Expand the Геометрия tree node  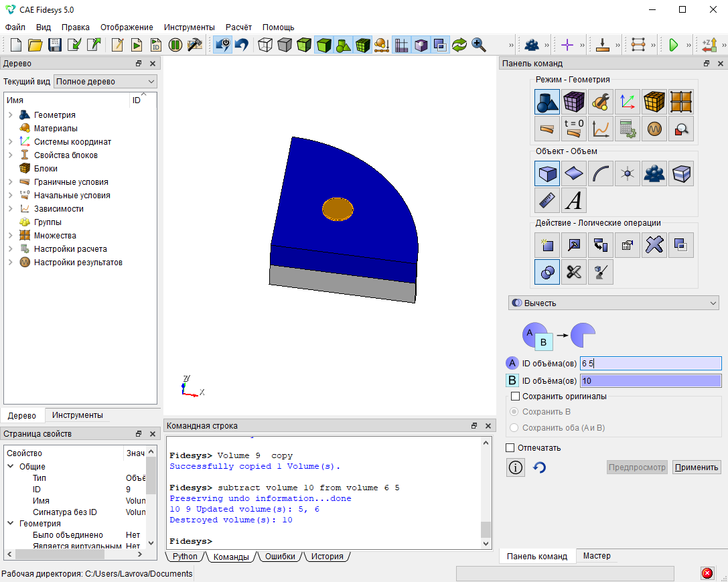tap(10, 115)
